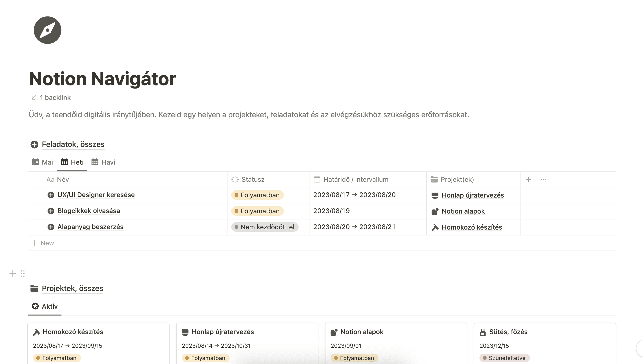Open the UX/UI Designer keresése task
The width and height of the screenshot is (642, 364).
pos(96,195)
